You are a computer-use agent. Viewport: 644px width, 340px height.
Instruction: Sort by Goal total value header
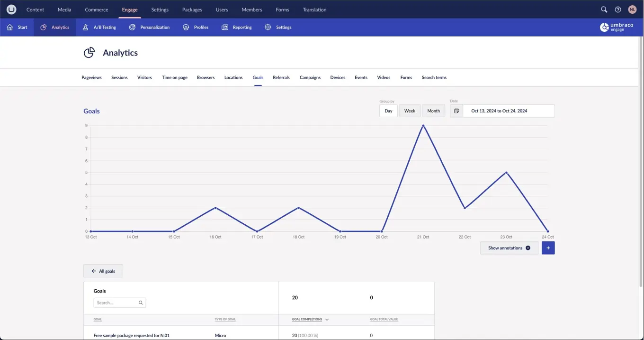point(384,320)
